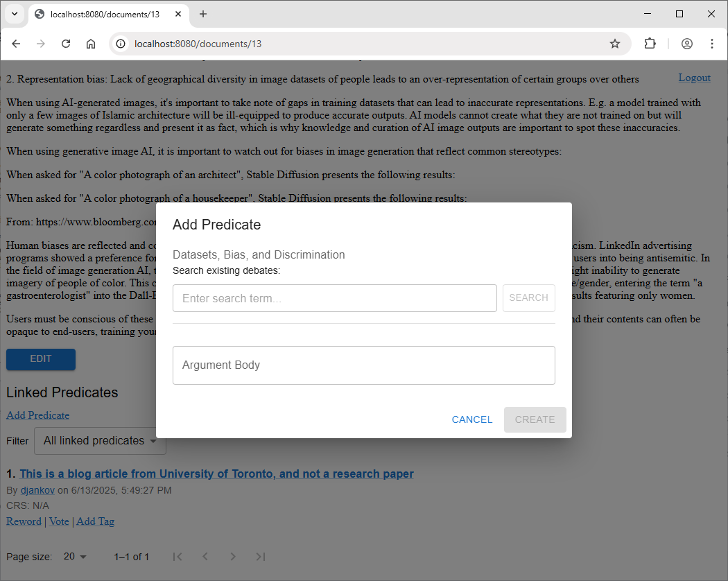Image resolution: width=728 pixels, height=581 pixels.
Task: Go to next page pagination icon
Action: coord(233,556)
